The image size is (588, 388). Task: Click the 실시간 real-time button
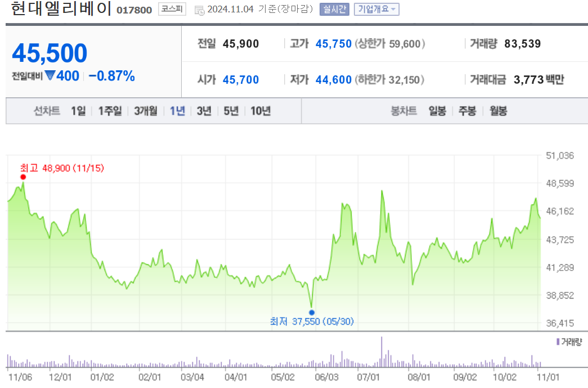[x=334, y=10]
